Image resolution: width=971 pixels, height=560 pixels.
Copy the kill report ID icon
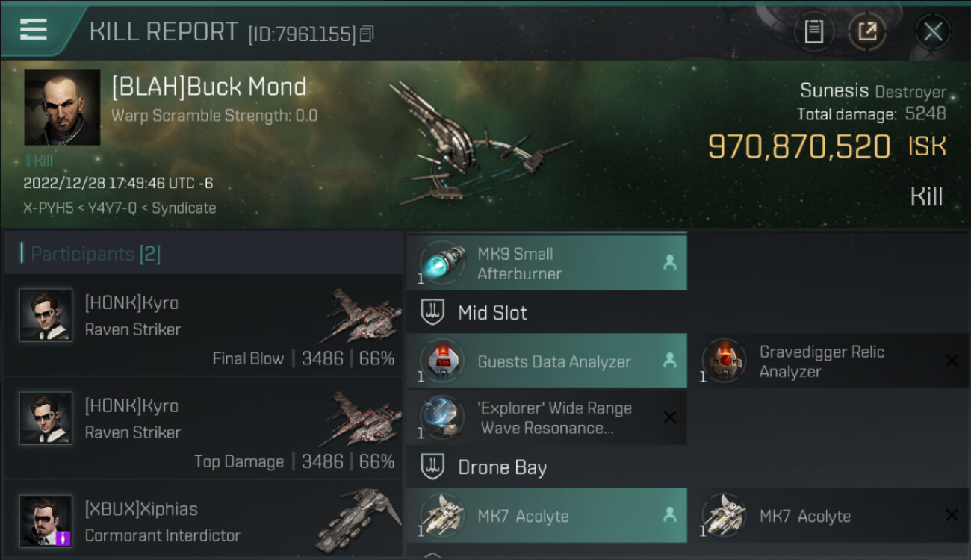coord(367,34)
